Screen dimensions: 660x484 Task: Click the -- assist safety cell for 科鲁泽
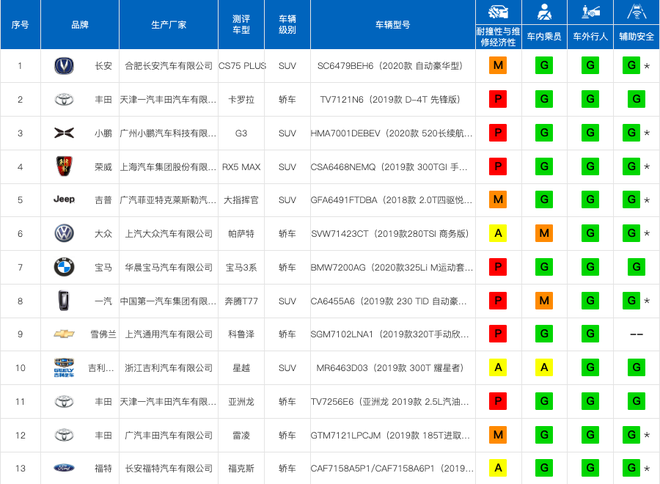point(636,334)
